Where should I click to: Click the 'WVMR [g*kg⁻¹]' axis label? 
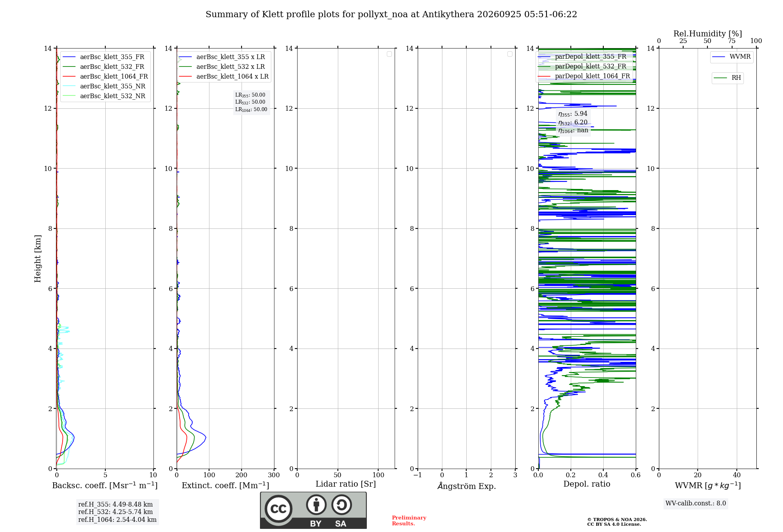click(708, 485)
